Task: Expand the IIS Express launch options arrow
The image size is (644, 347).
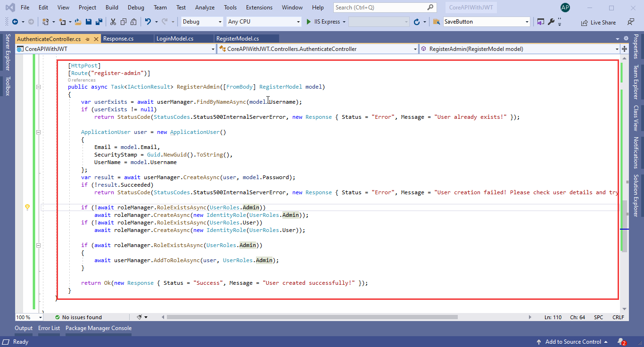Action: click(x=344, y=22)
